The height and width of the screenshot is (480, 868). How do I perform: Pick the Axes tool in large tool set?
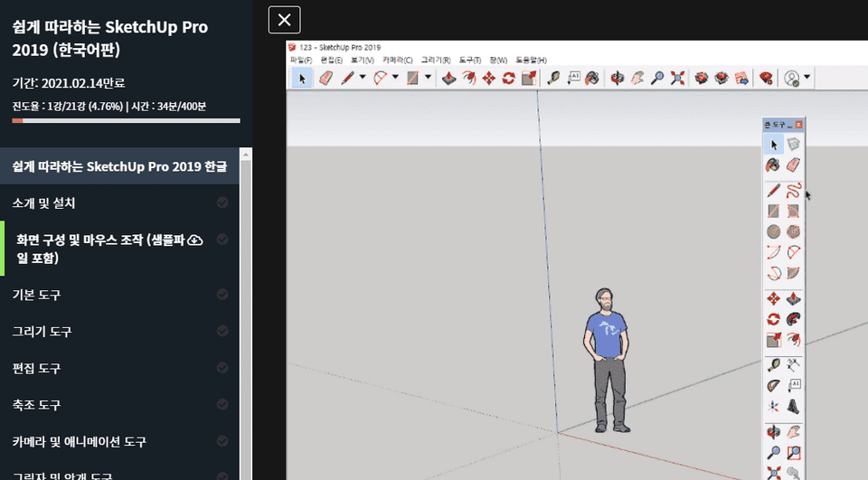[773, 407]
